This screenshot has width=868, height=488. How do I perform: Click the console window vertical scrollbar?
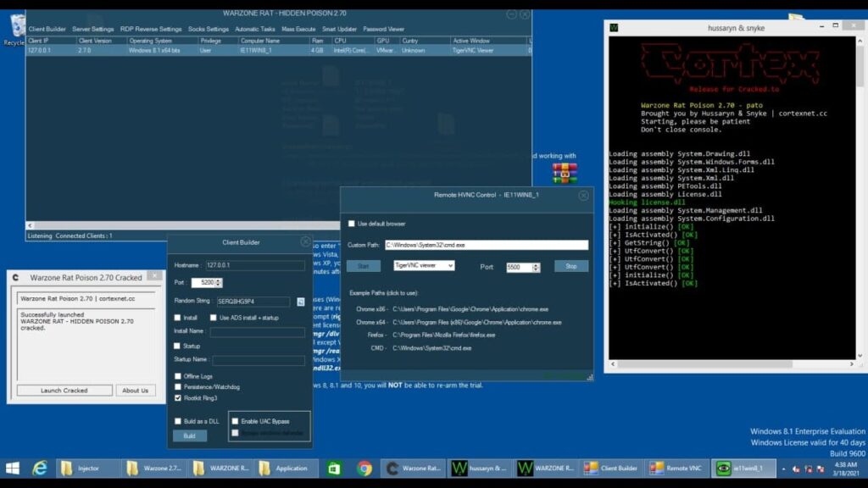coord(860,198)
